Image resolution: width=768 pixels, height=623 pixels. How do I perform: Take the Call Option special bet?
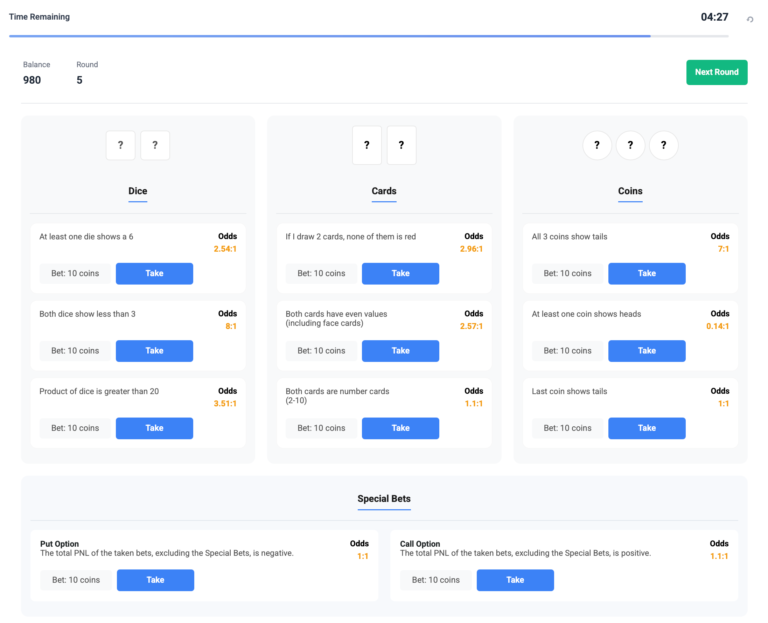(515, 580)
